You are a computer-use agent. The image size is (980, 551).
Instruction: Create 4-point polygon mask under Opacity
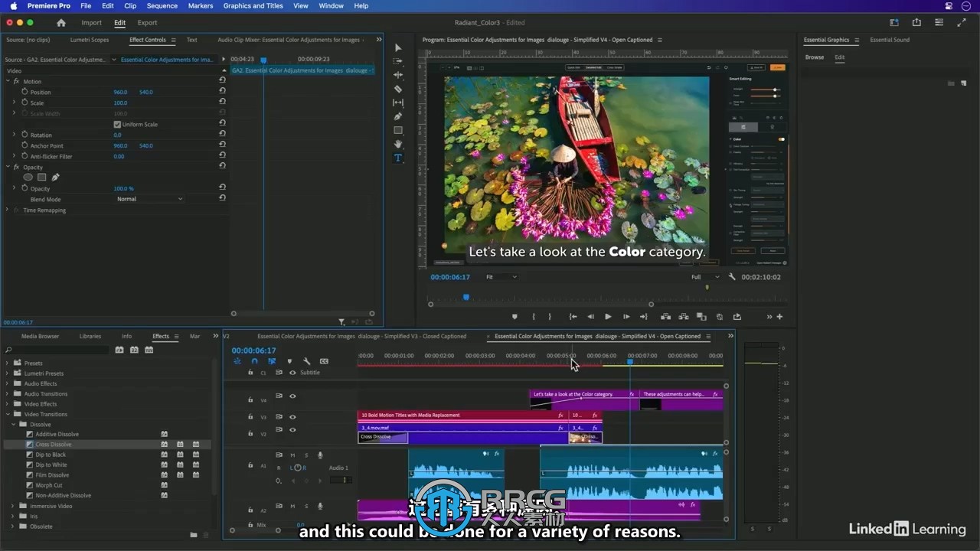[x=42, y=177]
